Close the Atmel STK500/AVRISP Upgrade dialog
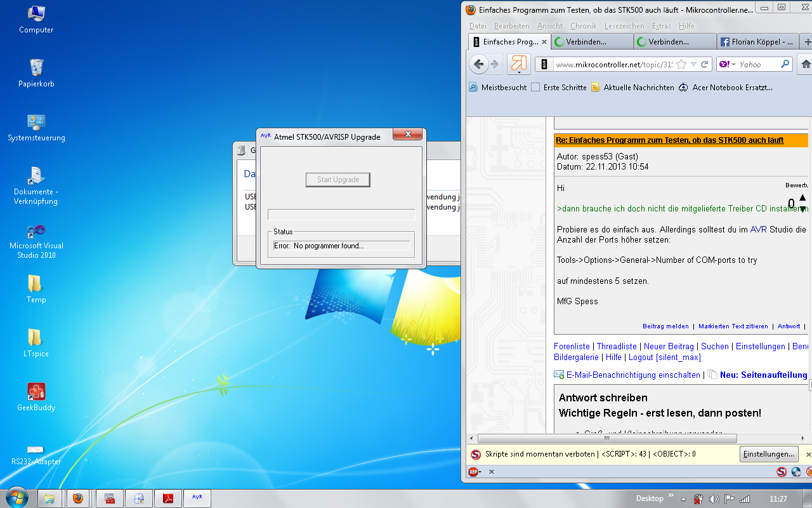 408,134
